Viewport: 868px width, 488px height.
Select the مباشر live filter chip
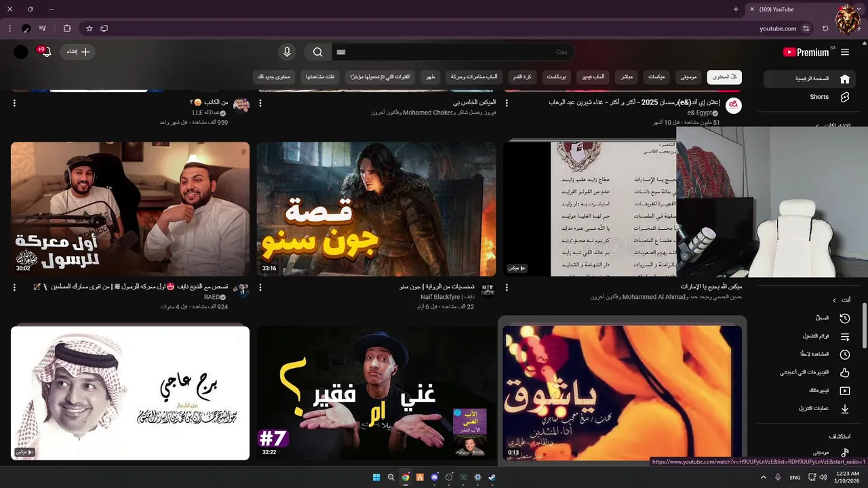[627, 77]
